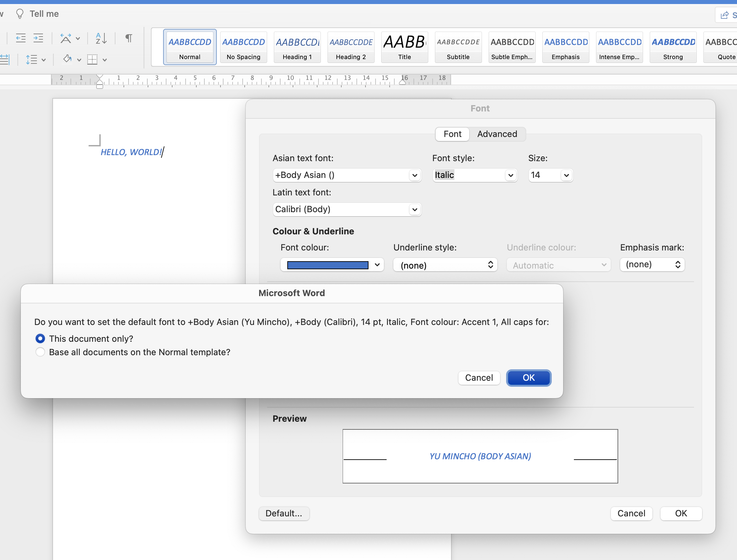Select Base all documents radio button
737x560 pixels.
[x=39, y=352]
